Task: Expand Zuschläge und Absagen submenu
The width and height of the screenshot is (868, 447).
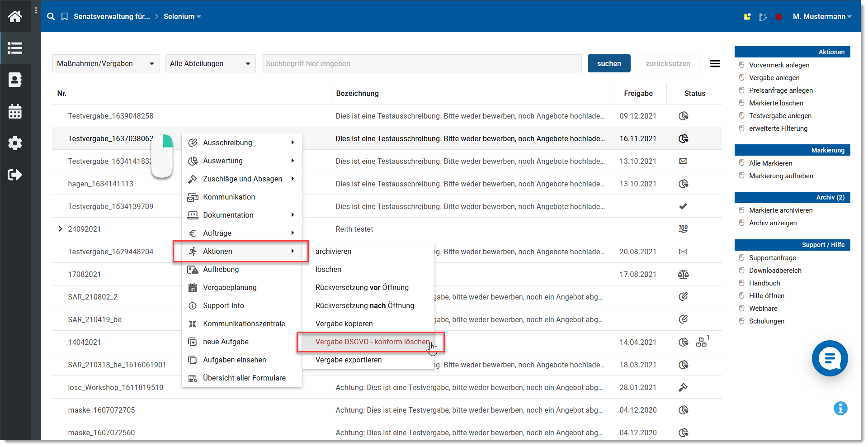Action: 242,179
